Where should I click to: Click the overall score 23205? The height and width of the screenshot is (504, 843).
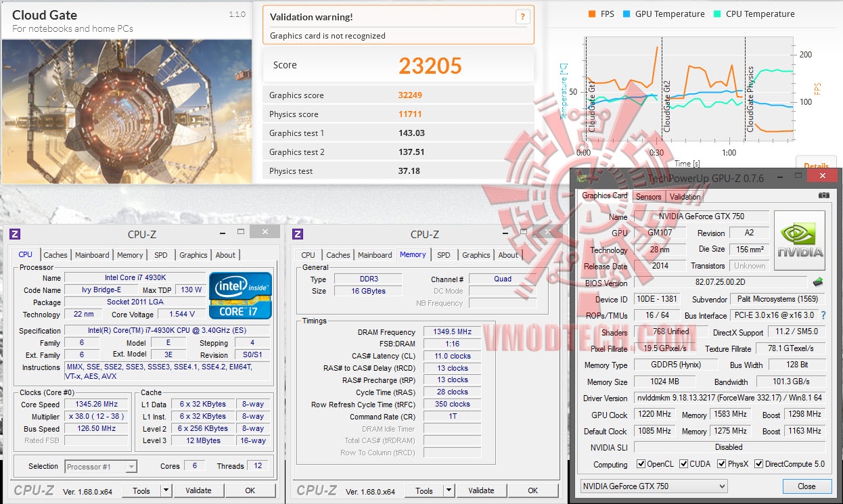[x=430, y=66]
